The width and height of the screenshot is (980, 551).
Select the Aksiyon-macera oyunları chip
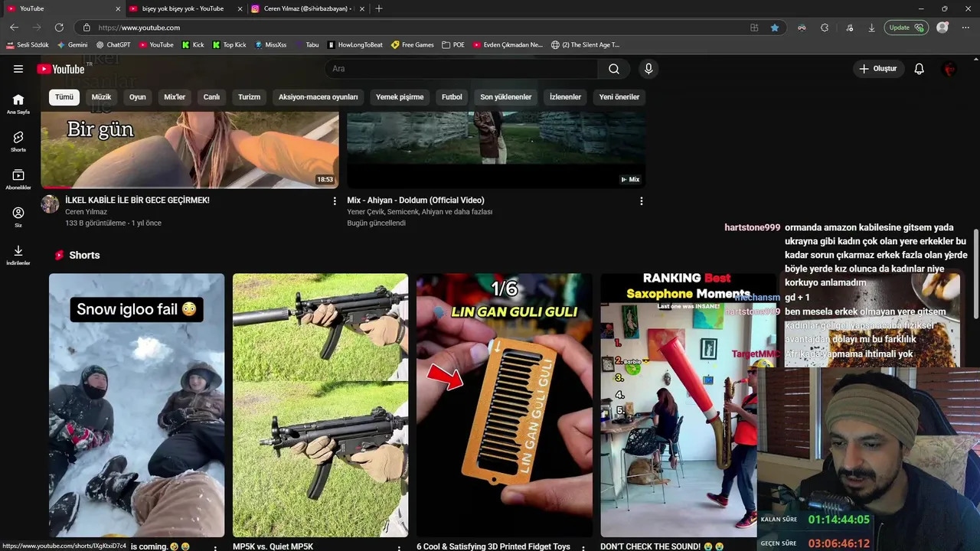point(318,97)
